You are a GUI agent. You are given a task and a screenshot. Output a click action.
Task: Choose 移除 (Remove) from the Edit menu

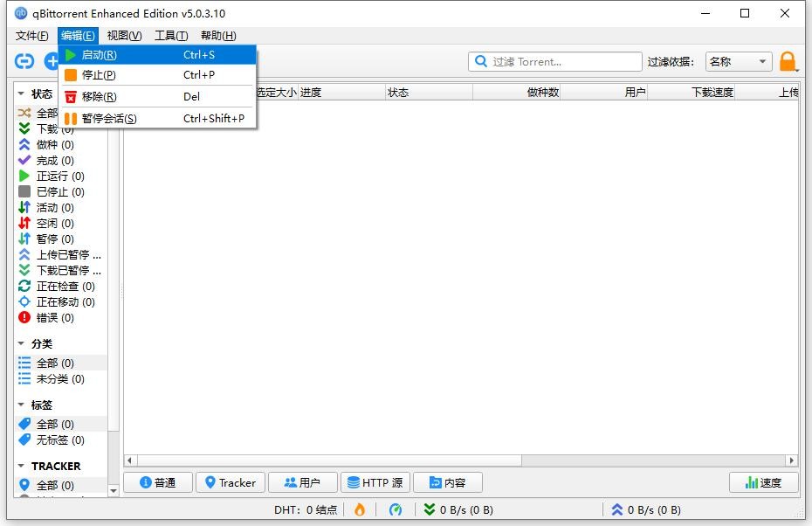click(99, 97)
